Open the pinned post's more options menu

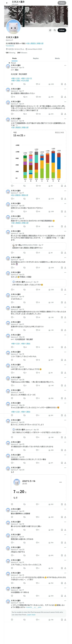[x=65, y=65]
